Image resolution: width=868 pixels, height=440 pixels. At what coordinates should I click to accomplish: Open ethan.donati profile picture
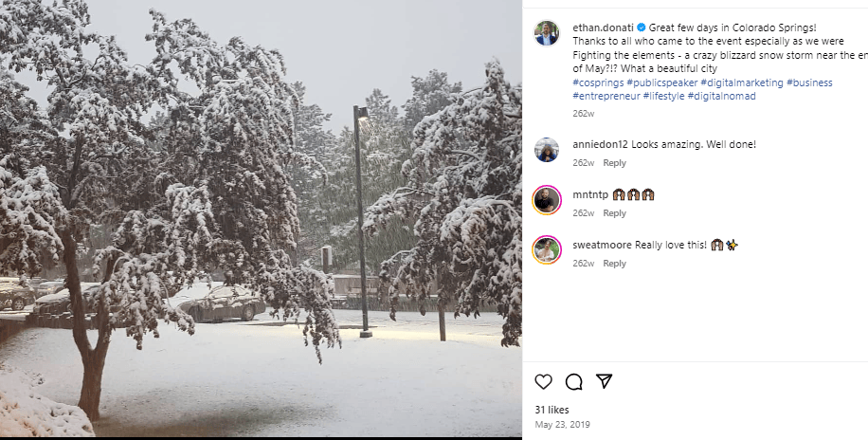click(x=547, y=33)
